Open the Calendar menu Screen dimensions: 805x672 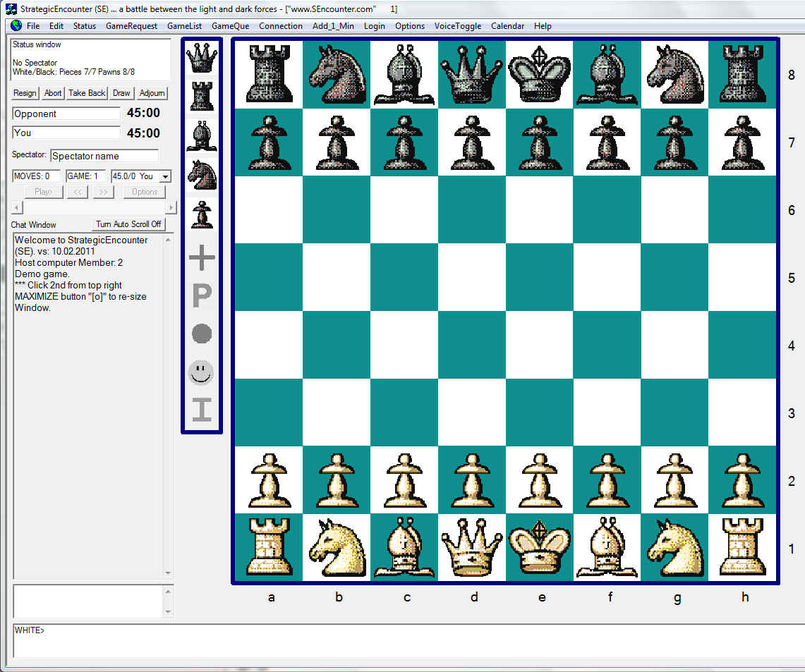[x=507, y=25]
